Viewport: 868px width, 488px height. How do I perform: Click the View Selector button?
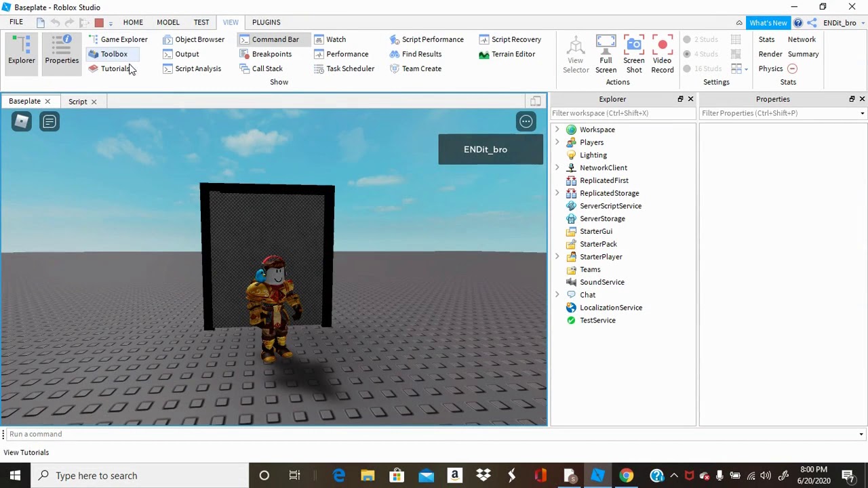pyautogui.click(x=576, y=54)
